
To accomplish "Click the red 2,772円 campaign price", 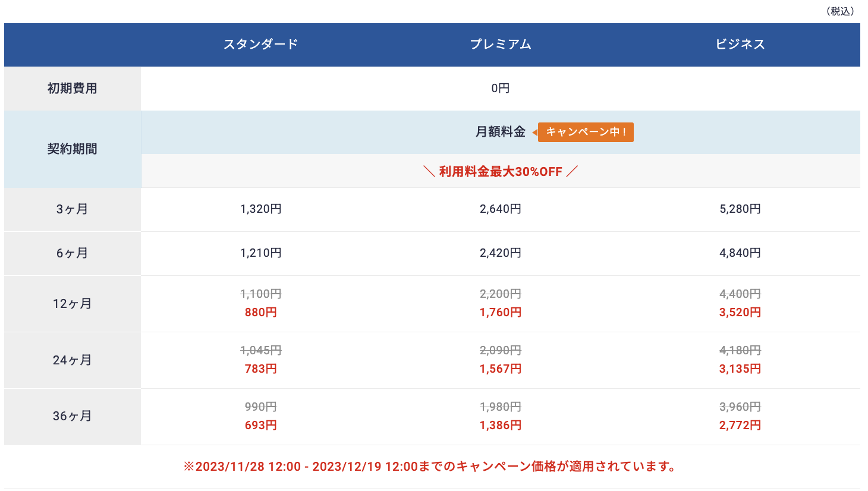I will click(740, 426).
